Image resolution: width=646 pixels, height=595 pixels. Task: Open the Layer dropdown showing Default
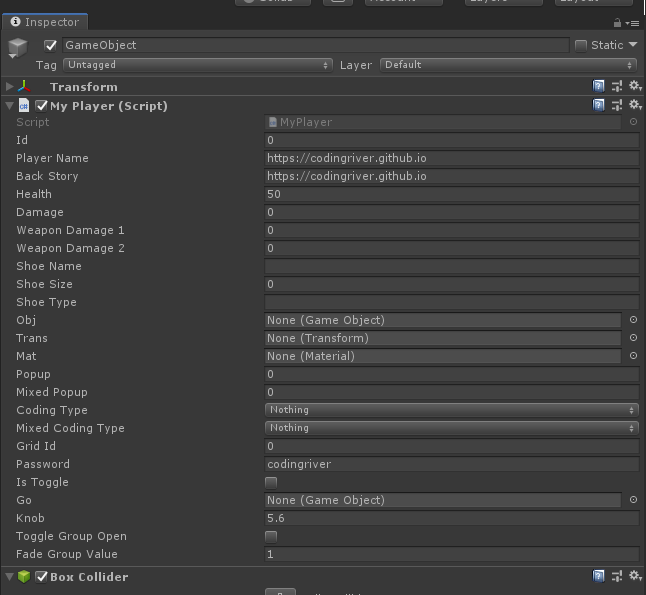[508, 65]
